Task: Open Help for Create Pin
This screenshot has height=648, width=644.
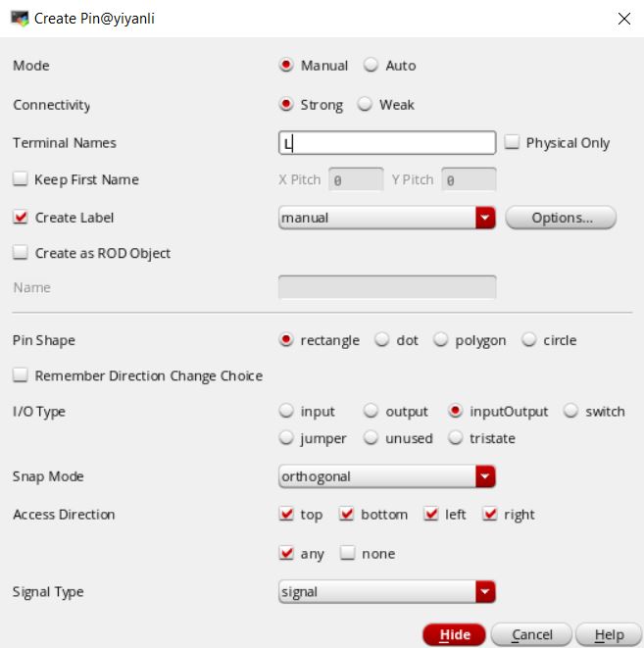Action: (x=609, y=634)
